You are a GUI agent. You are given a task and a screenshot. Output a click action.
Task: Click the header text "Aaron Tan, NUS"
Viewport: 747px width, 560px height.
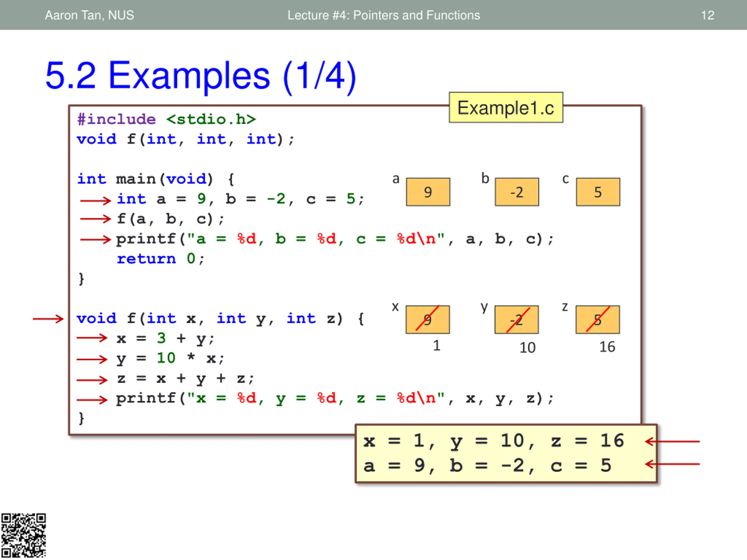90,15
